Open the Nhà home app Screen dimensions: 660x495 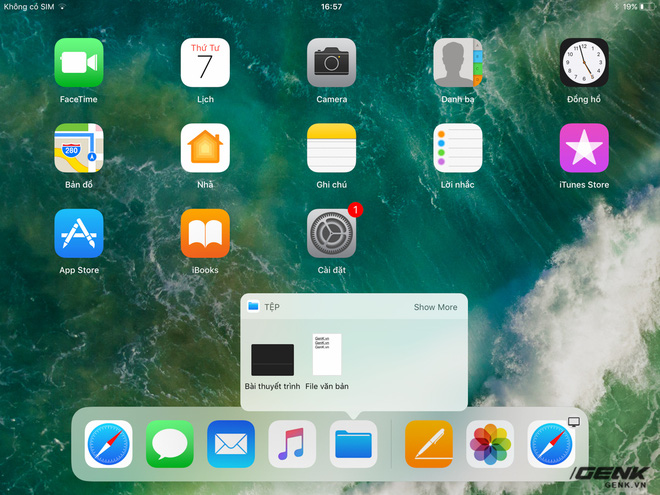[x=205, y=148]
